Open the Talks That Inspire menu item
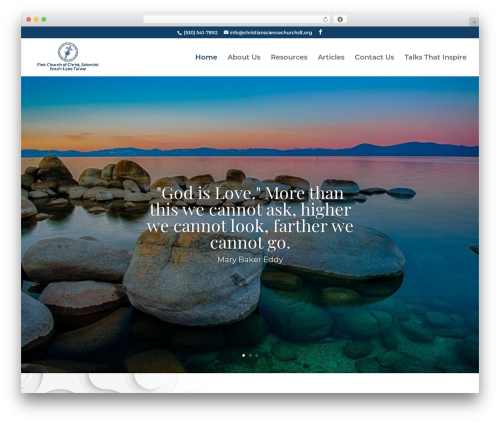This screenshot has width=500, height=423. click(435, 57)
